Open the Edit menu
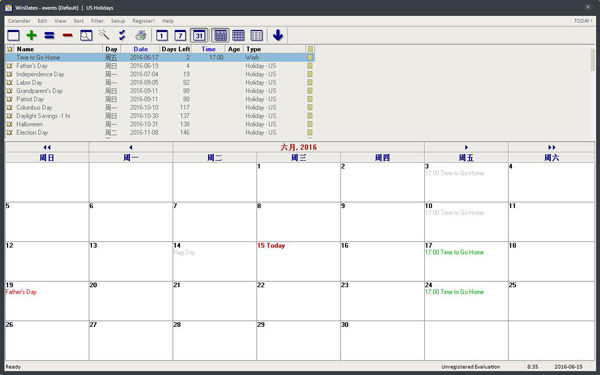Image resolution: width=600 pixels, height=375 pixels. (x=42, y=21)
